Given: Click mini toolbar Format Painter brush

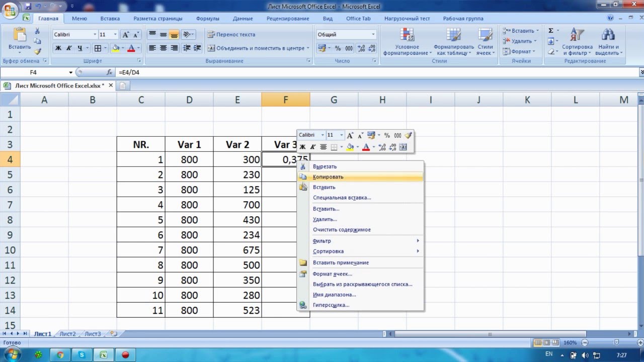Looking at the screenshot, I should [x=408, y=135].
